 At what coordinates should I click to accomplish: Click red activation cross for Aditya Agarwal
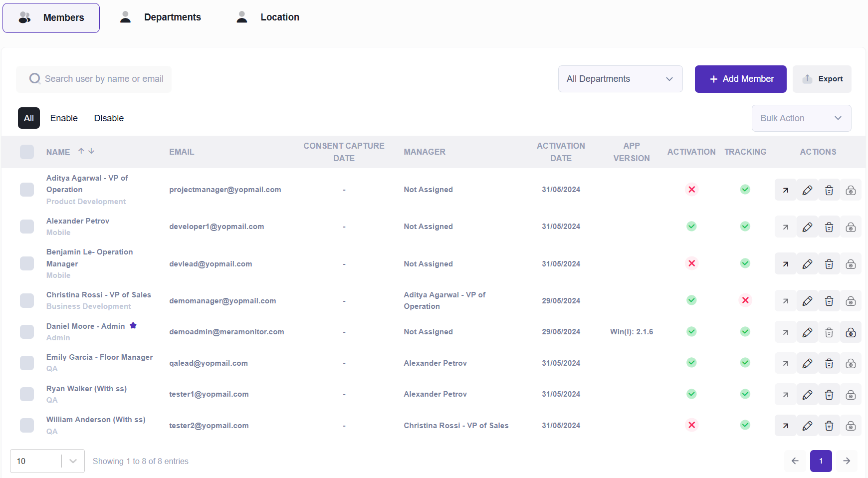tap(691, 189)
